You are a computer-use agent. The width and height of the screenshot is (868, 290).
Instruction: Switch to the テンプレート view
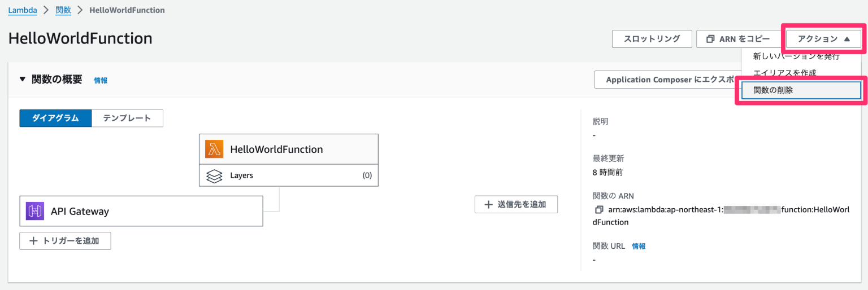pos(127,118)
